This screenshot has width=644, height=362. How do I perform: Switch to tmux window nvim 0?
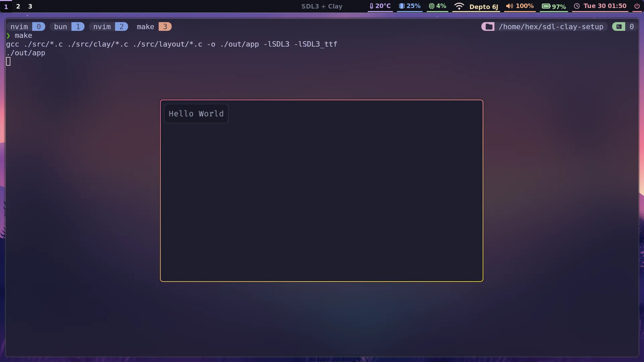(x=25, y=27)
